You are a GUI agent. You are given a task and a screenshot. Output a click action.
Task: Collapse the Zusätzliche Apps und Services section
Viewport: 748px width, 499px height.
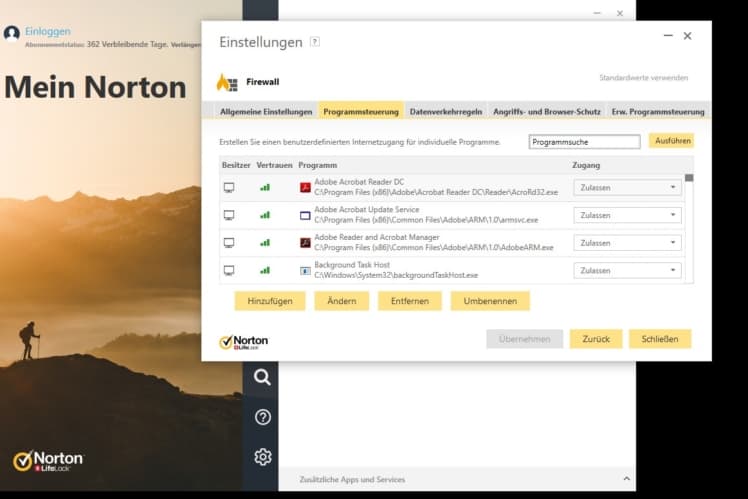point(626,478)
